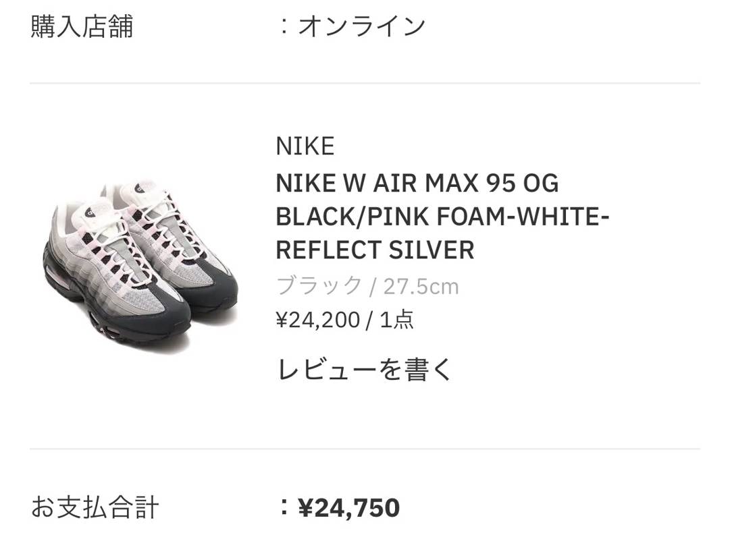The width and height of the screenshot is (730, 560).
Task: Click the divider line above payment total
Action: pyautogui.click(x=365, y=447)
